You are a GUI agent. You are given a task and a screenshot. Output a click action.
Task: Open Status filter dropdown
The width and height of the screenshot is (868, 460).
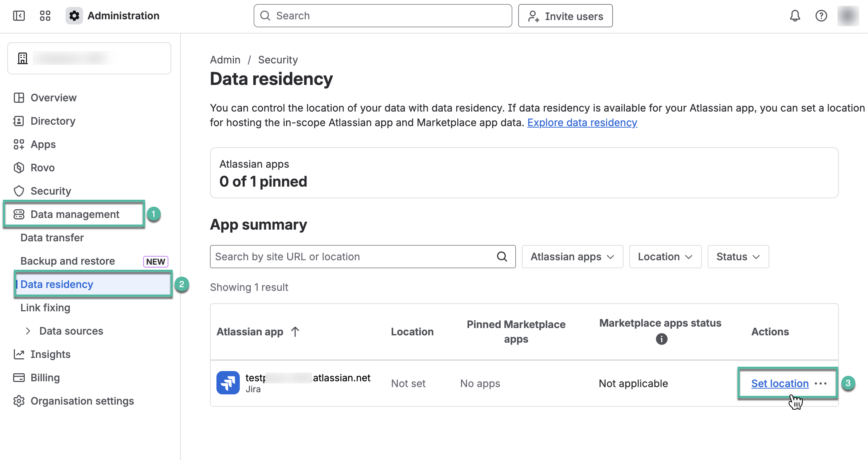(738, 257)
